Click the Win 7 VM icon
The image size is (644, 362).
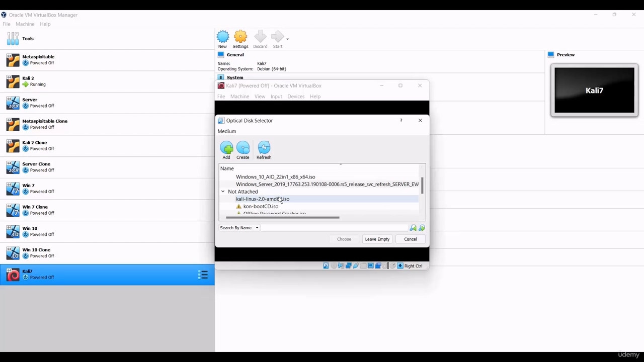pos(13,189)
